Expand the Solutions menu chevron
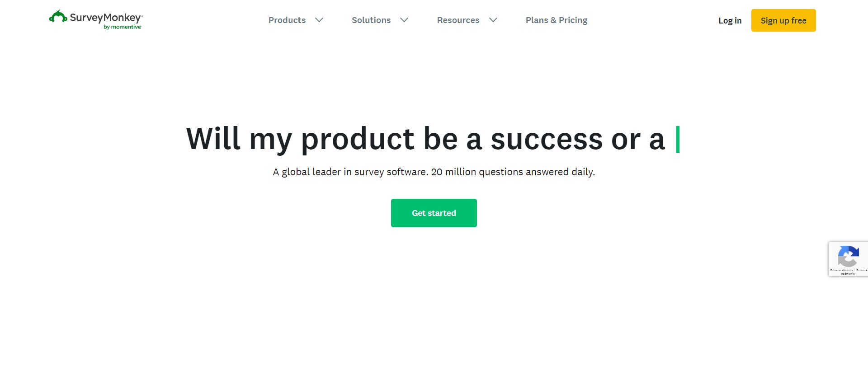 pos(404,20)
